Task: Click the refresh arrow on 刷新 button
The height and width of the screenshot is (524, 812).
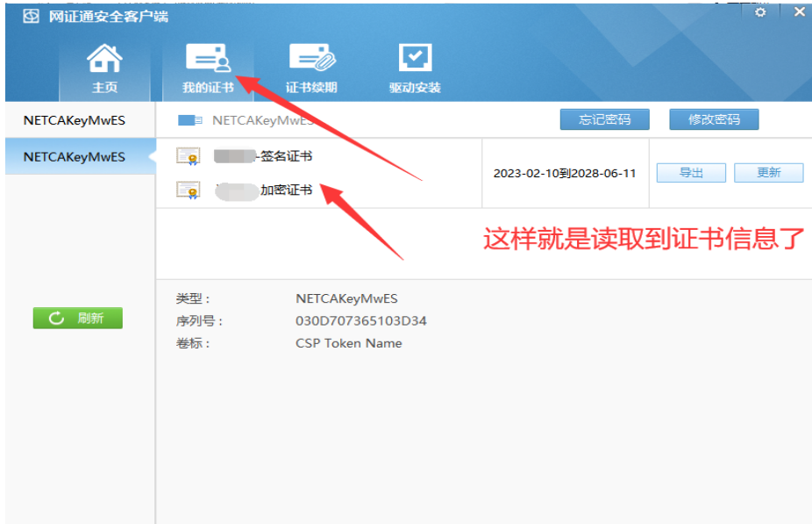Action: 58,318
